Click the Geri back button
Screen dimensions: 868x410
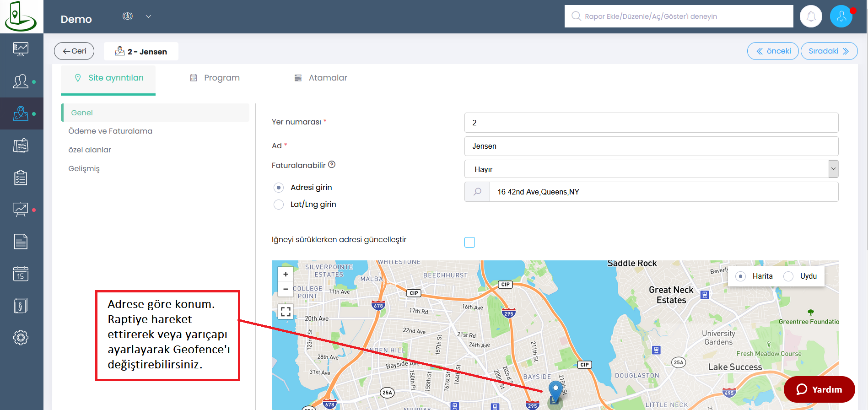click(x=74, y=51)
